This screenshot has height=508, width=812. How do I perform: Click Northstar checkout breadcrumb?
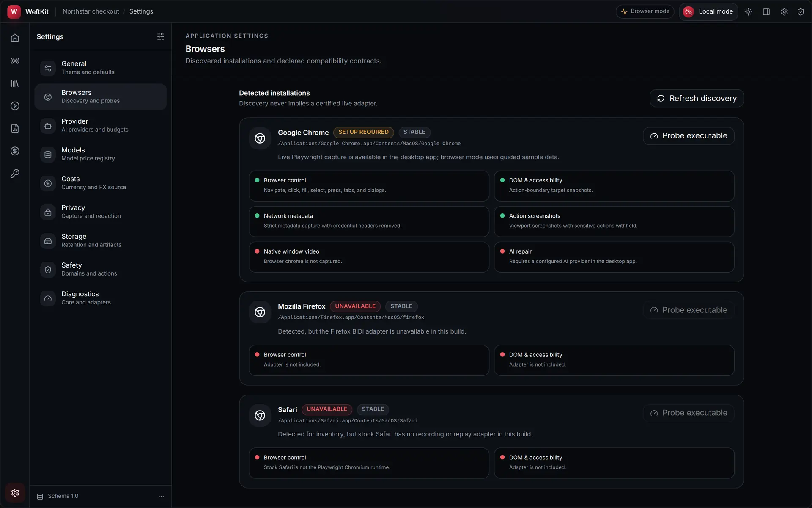[x=91, y=11]
